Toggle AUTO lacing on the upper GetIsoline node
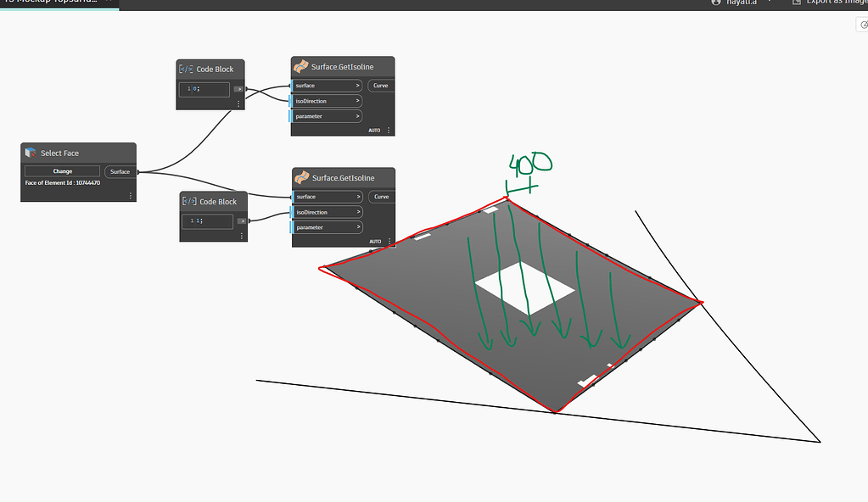 [x=374, y=130]
